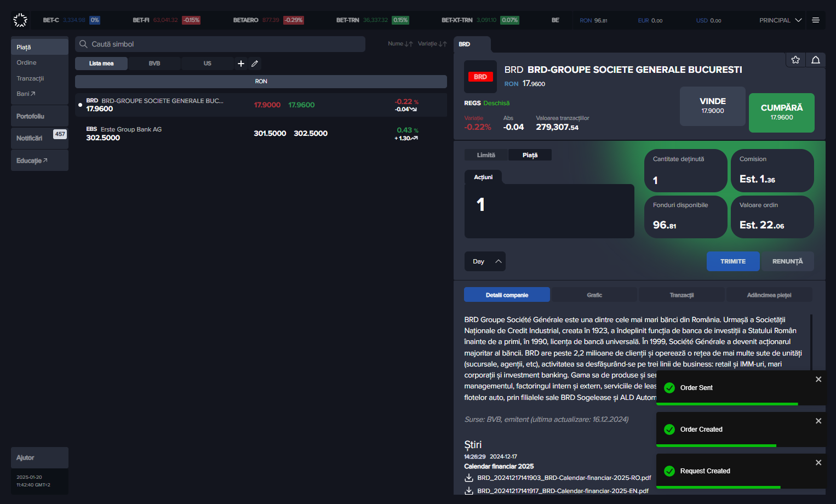Image resolution: width=836 pixels, height=504 pixels.
Task: Click the RON currency header bar
Action: click(261, 81)
